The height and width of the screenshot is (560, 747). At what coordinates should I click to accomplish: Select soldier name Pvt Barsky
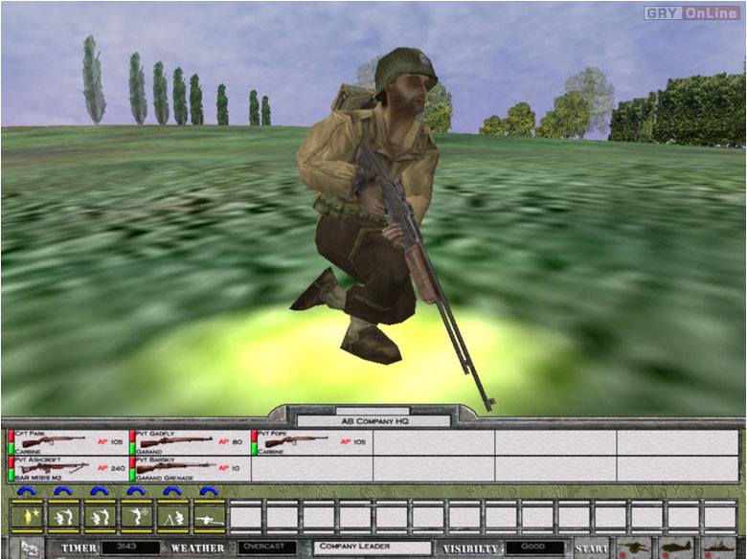click(155, 460)
